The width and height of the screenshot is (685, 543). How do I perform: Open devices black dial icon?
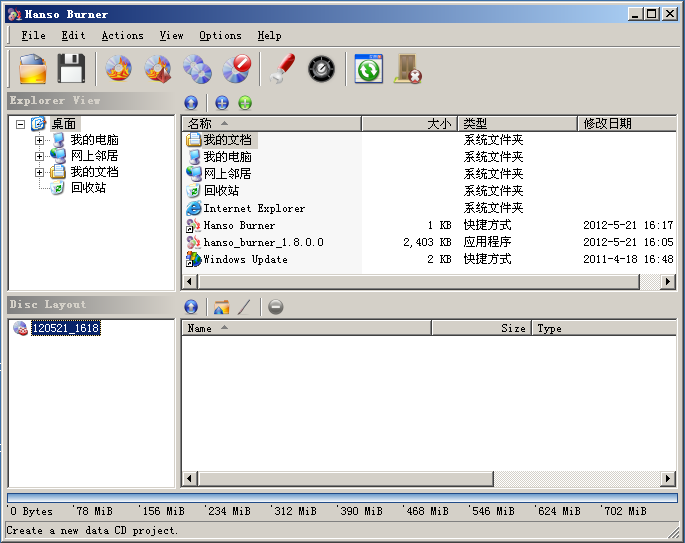pos(321,69)
